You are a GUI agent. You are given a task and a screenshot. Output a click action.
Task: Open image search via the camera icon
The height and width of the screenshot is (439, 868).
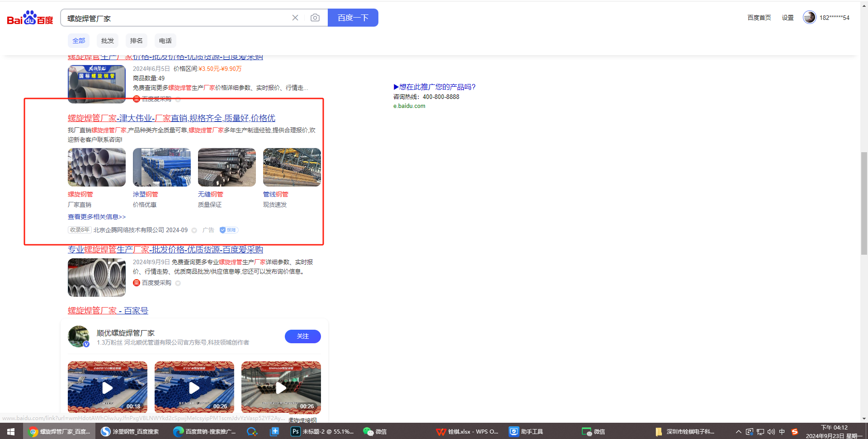[315, 18]
